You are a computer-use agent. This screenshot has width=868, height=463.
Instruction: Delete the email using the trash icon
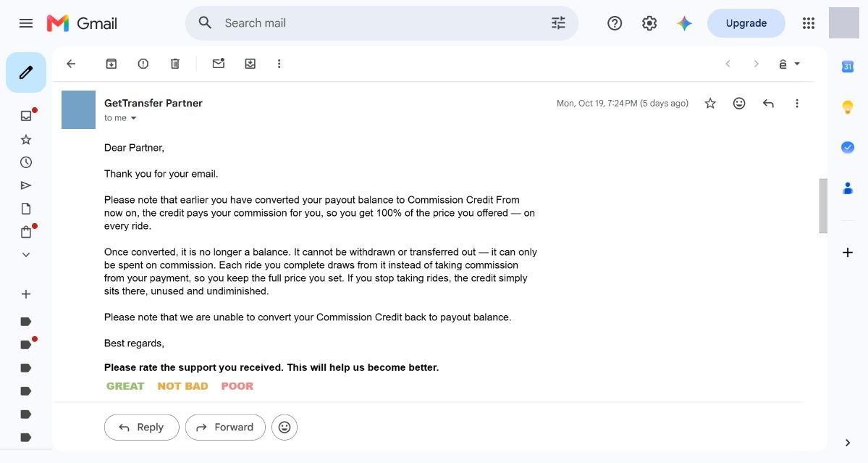pos(175,64)
